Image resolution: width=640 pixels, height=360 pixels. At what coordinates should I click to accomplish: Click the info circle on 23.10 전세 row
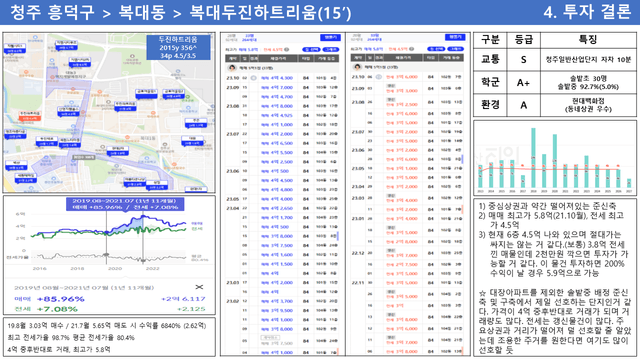pyautogui.click(x=378, y=77)
